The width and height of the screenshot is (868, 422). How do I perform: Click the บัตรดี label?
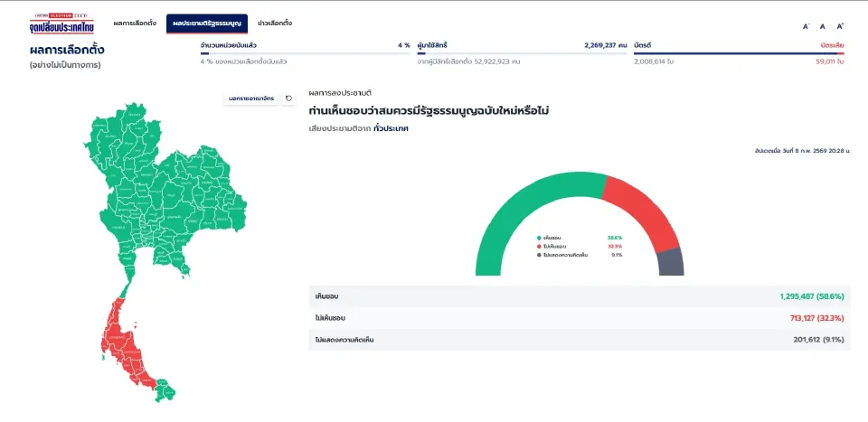click(643, 45)
